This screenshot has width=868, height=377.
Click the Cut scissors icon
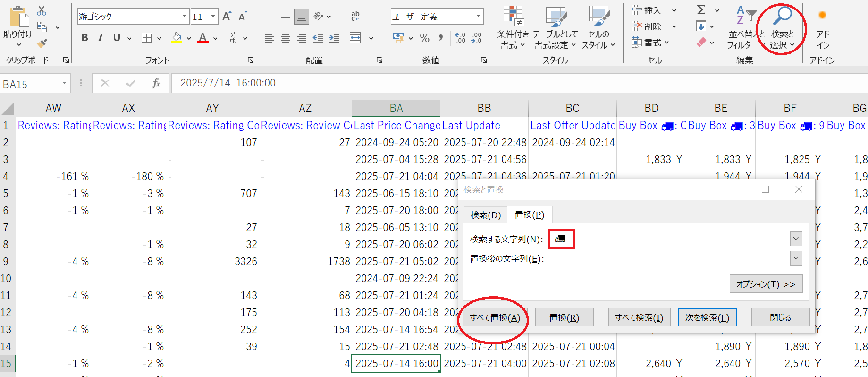click(42, 10)
